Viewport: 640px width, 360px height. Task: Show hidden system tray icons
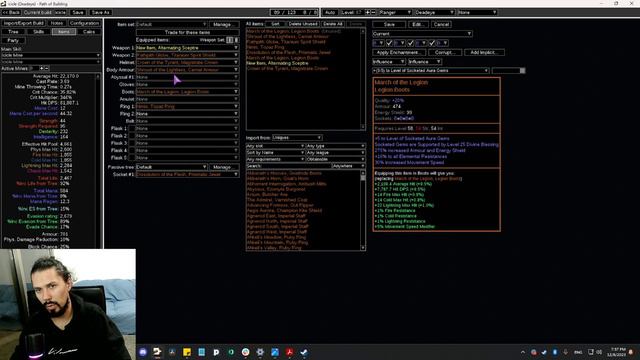(x=523, y=352)
